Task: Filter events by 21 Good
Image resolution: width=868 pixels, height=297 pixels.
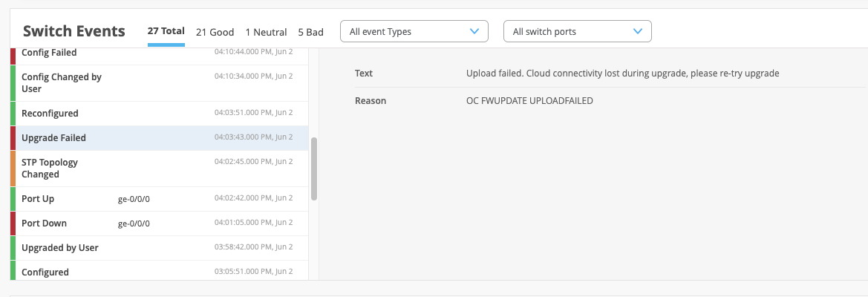Action: pyautogui.click(x=215, y=32)
